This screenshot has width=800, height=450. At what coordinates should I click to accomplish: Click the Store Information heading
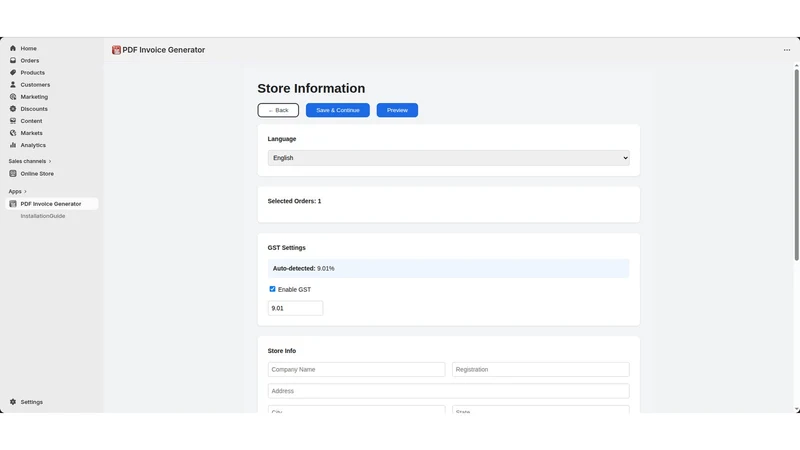tap(311, 88)
